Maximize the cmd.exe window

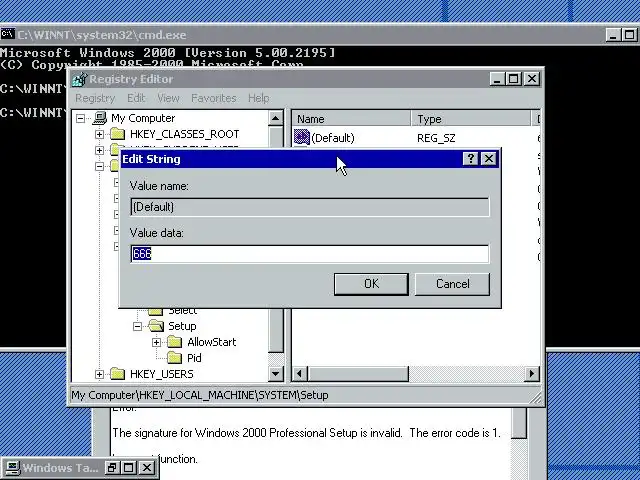click(629, 35)
